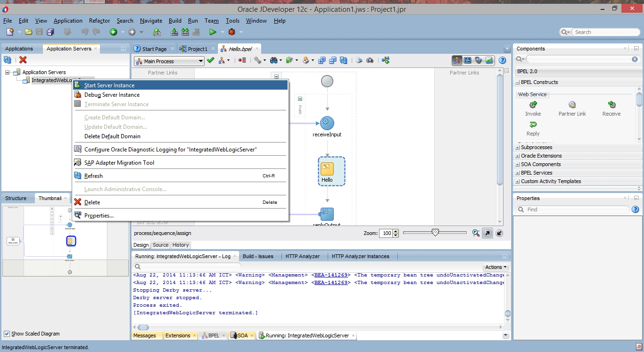The height and width of the screenshot is (352, 644).
Task: Collapse the Application Servers tree node
Action: (8, 72)
